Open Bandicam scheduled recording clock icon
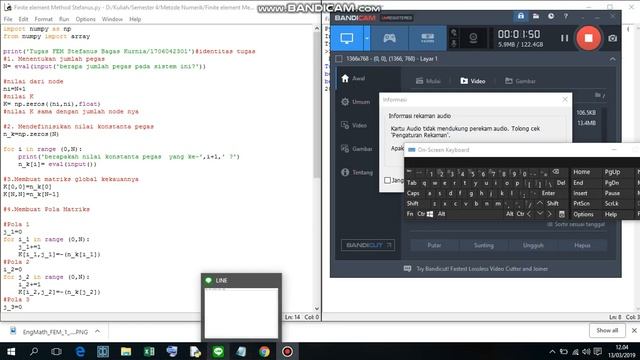Viewport: 640px width, 360px height. click(x=551, y=16)
